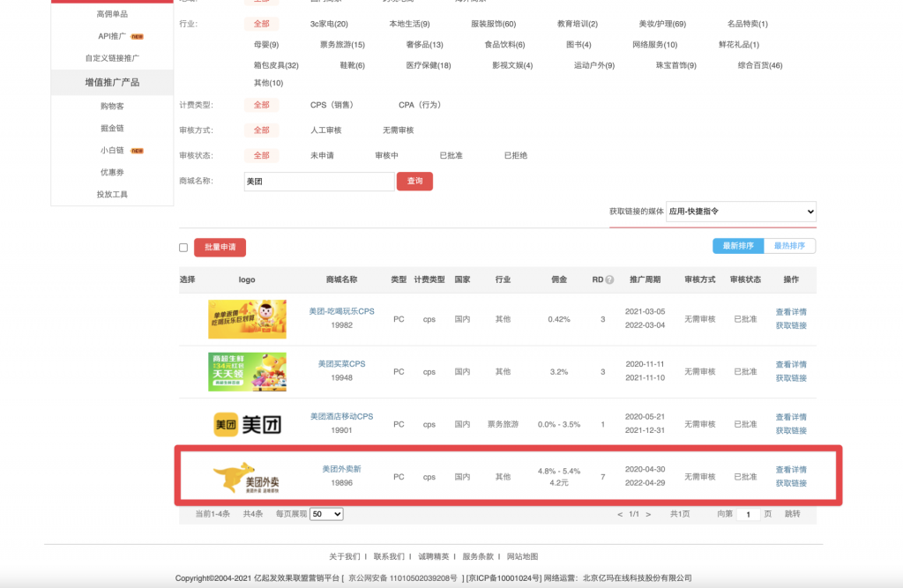This screenshot has width=903, height=588.
Task: Select CPA（行为） billing type
Action: pos(420,105)
